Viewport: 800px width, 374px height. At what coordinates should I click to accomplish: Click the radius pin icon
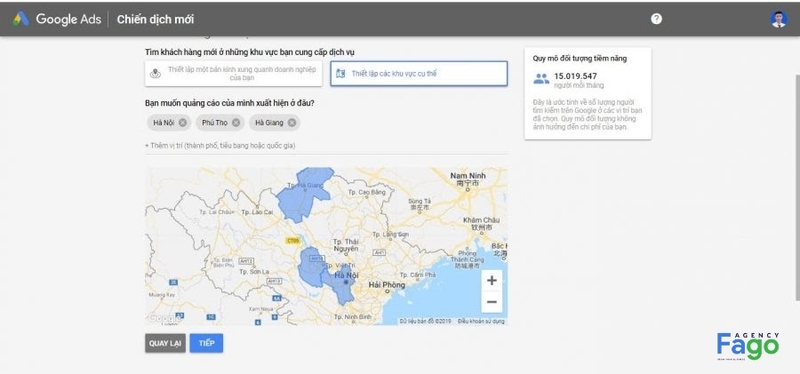click(x=156, y=73)
